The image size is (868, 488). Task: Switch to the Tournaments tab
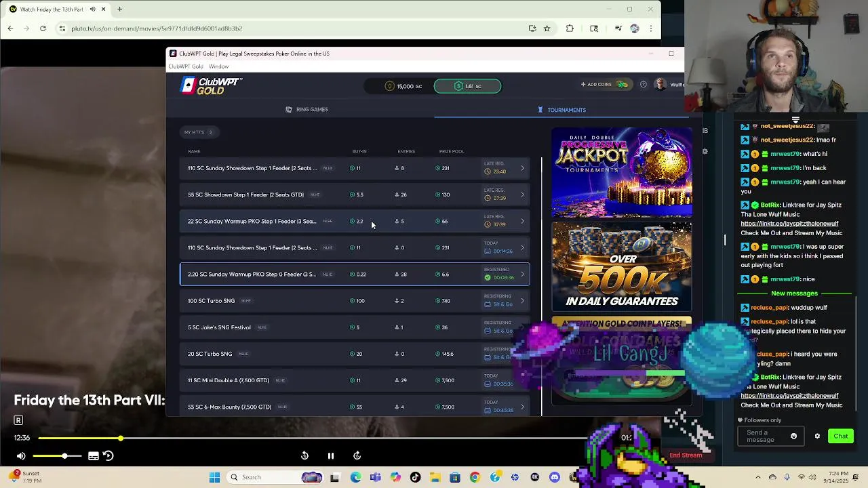(561, 110)
